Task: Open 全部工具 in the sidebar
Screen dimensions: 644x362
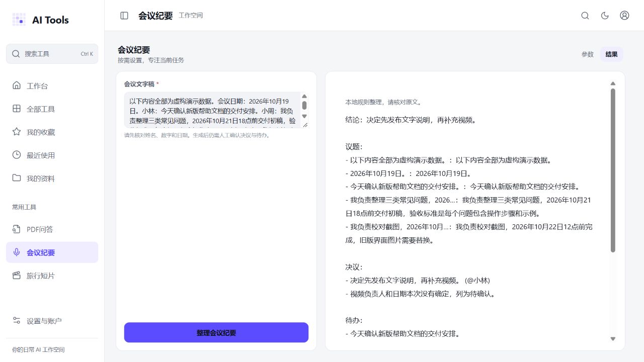Action: pyautogui.click(x=52, y=109)
